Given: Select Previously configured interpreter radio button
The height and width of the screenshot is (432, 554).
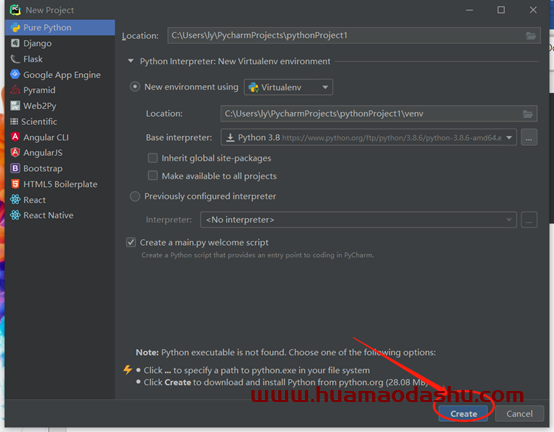Looking at the screenshot, I should pos(135,196).
